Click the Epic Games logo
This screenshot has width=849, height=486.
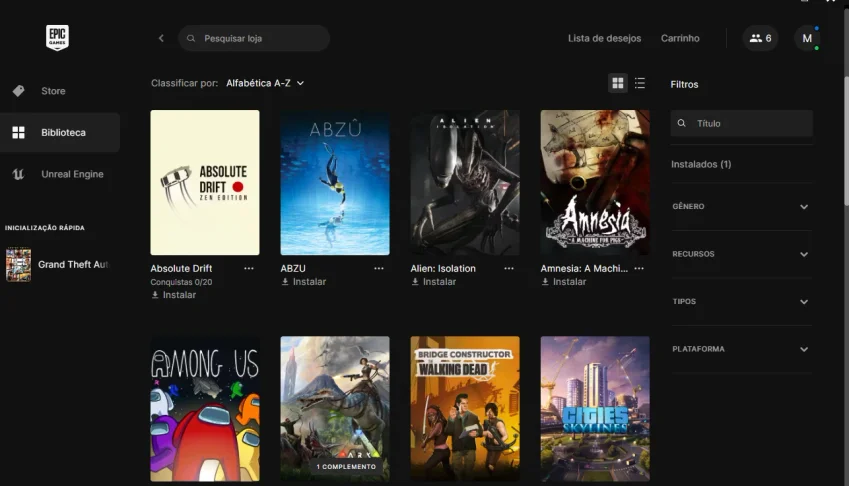pos(57,38)
